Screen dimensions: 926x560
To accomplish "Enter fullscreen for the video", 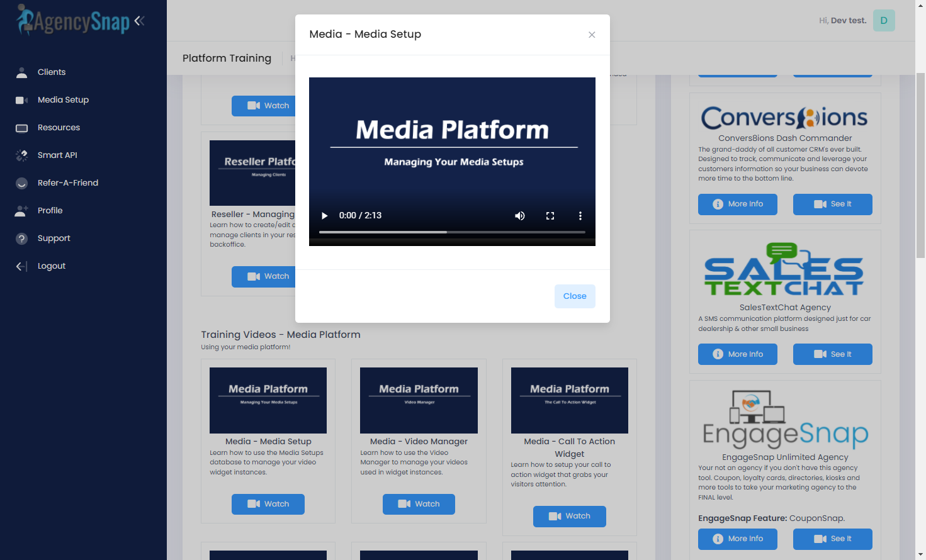I will 550,216.
